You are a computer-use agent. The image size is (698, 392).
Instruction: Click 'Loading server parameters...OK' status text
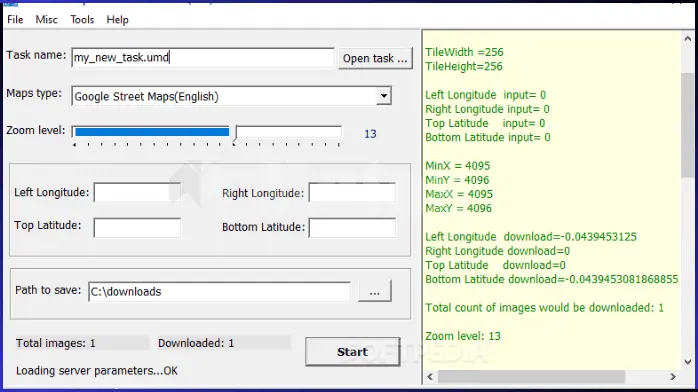(x=97, y=371)
